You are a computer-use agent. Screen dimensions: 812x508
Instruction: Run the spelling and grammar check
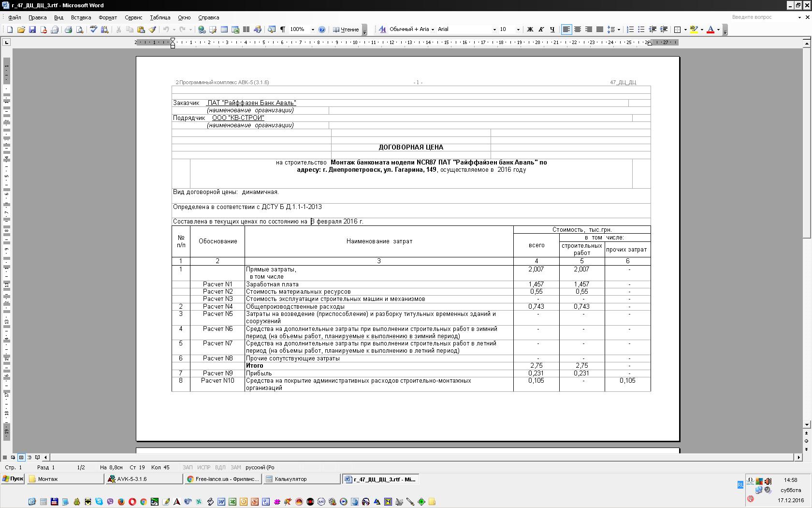tap(93, 30)
